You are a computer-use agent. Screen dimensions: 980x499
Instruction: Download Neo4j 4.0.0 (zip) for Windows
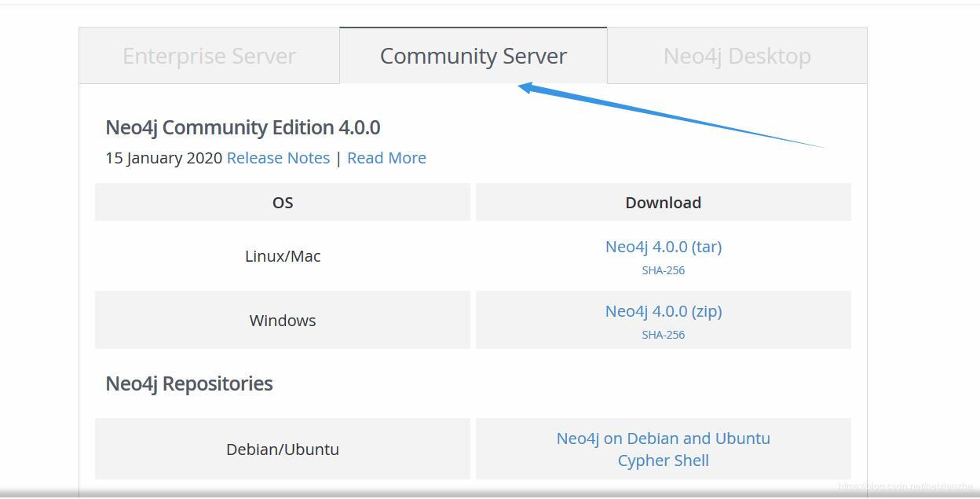pyautogui.click(x=664, y=311)
